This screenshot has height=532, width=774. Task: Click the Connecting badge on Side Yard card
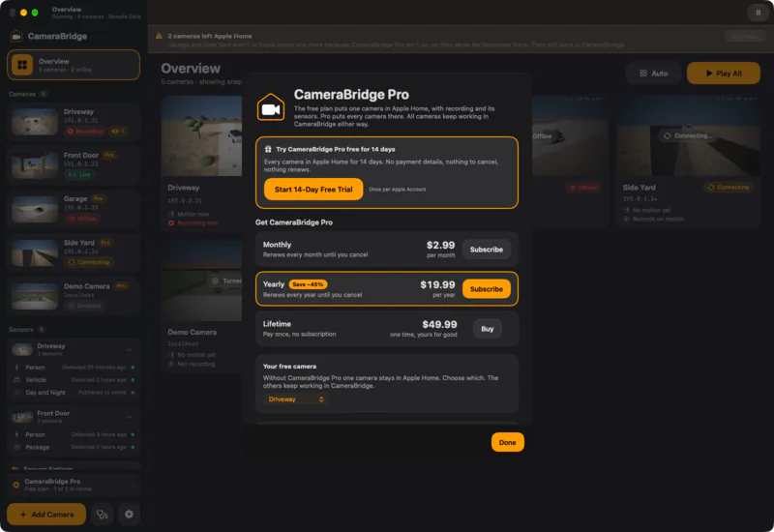(729, 188)
